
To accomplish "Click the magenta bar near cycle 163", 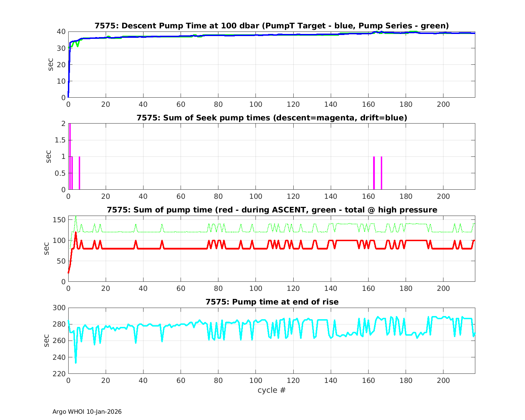I will 374,173.
